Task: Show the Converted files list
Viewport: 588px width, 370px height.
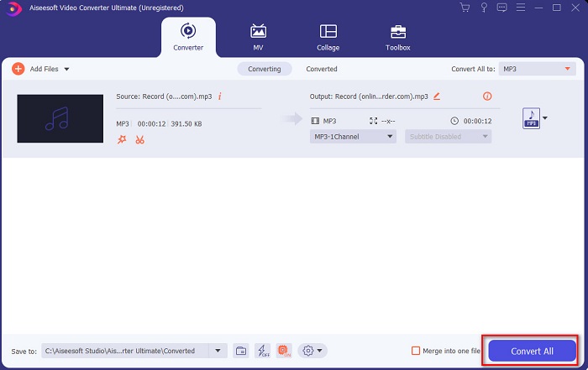Action: [321, 69]
